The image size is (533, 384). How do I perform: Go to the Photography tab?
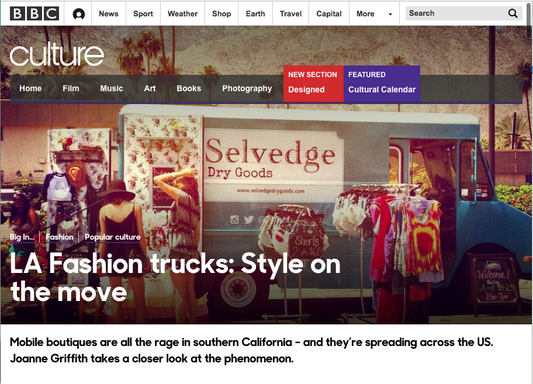pos(247,89)
